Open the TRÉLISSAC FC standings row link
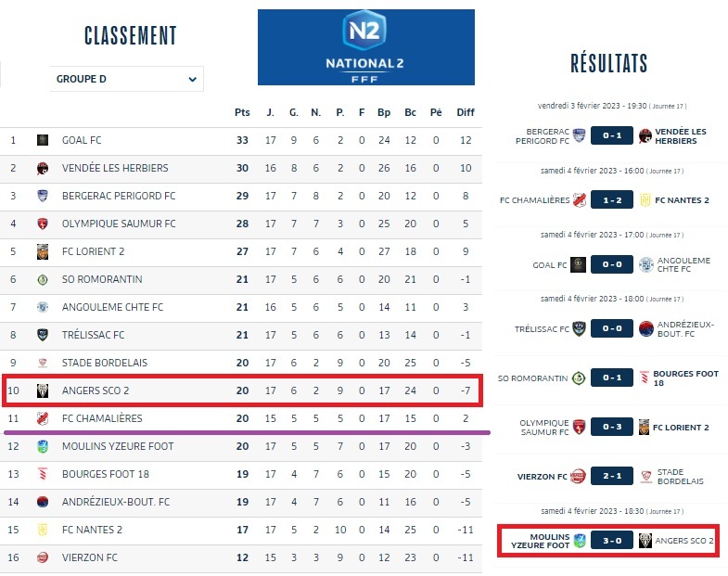 pos(93,335)
